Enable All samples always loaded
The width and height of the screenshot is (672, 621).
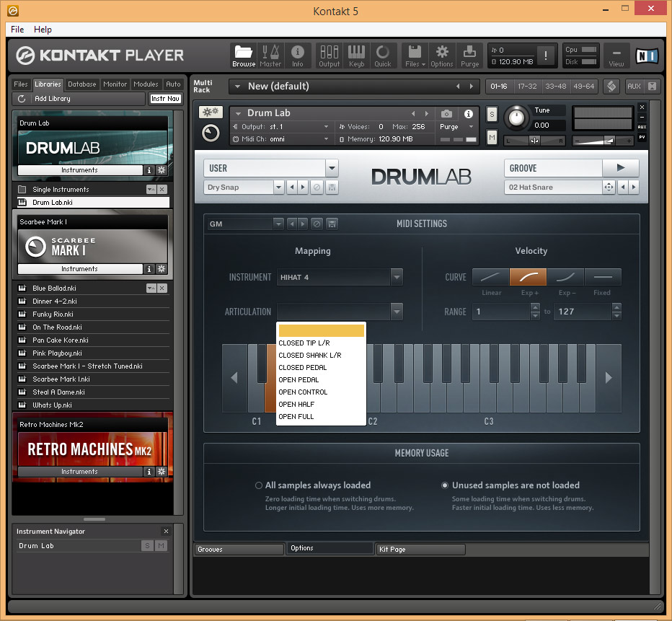click(x=258, y=485)
